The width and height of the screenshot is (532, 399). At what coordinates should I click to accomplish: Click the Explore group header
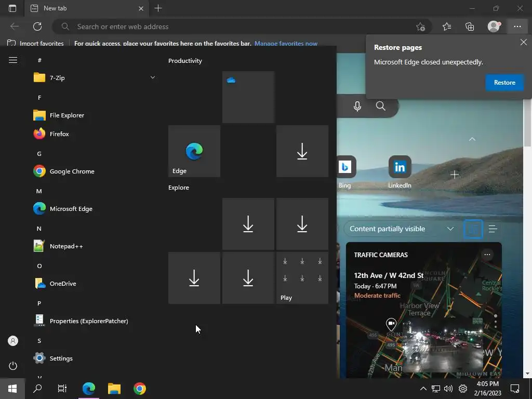tap(179, 188)
